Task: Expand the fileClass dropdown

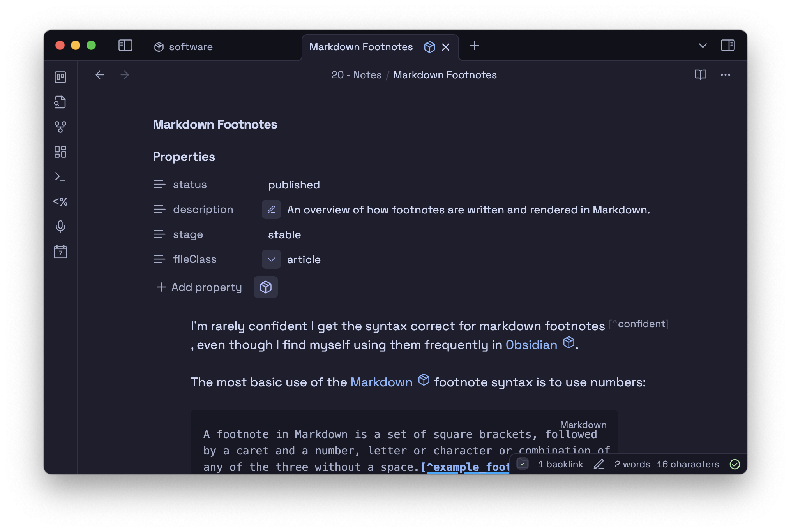Action: click(x=271, y=259)
